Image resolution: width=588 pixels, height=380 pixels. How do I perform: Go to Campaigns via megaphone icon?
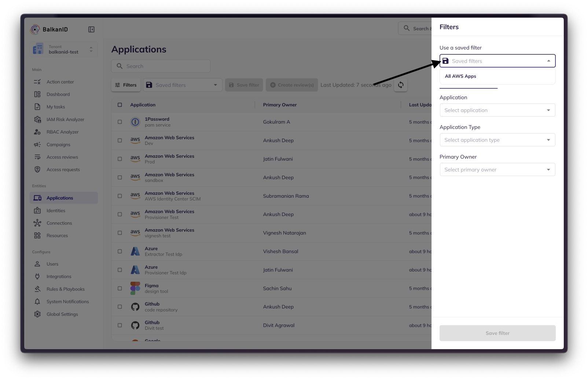[x=37, y=145]
